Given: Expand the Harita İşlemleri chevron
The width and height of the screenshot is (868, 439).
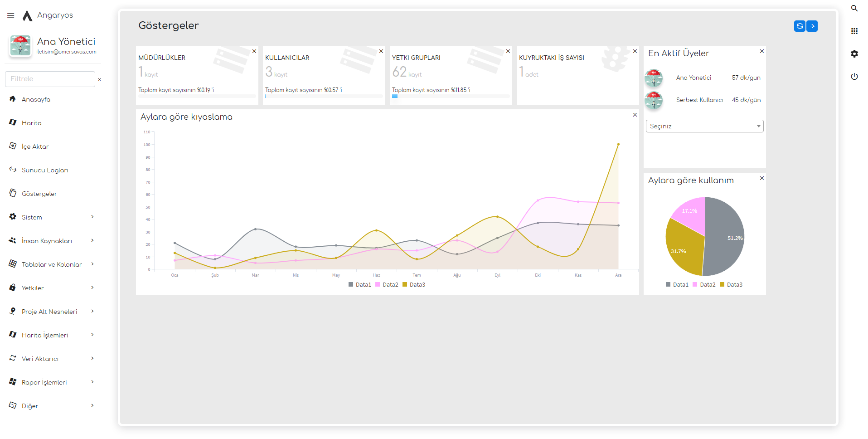Looking at the screenshot, I should [x=92, y=335].
